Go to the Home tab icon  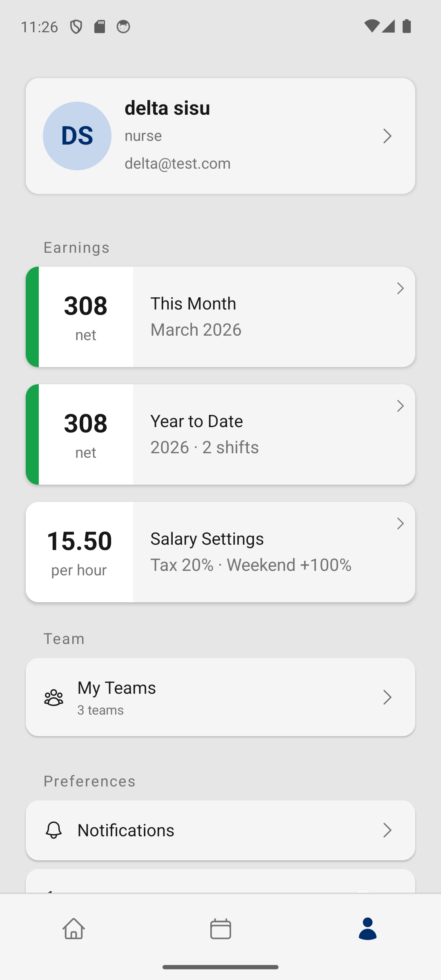click(x=73, y=929)
